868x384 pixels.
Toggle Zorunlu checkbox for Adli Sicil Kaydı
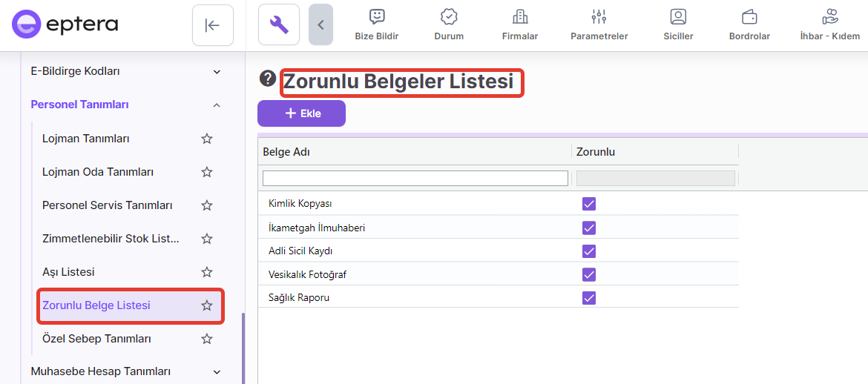(589, 251)
